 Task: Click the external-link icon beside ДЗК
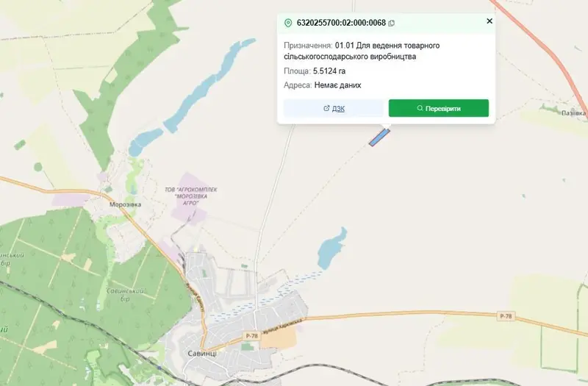[x=326, y=108]
